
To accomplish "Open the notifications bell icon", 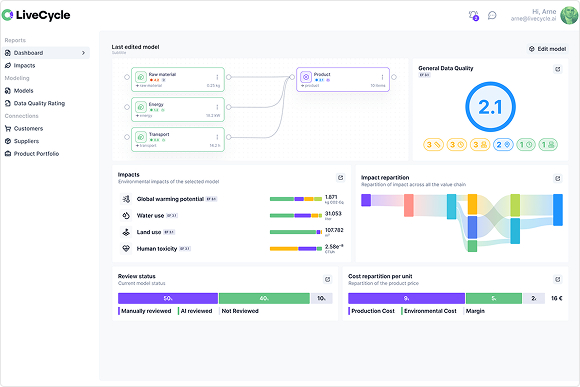I will click(473, 16).
